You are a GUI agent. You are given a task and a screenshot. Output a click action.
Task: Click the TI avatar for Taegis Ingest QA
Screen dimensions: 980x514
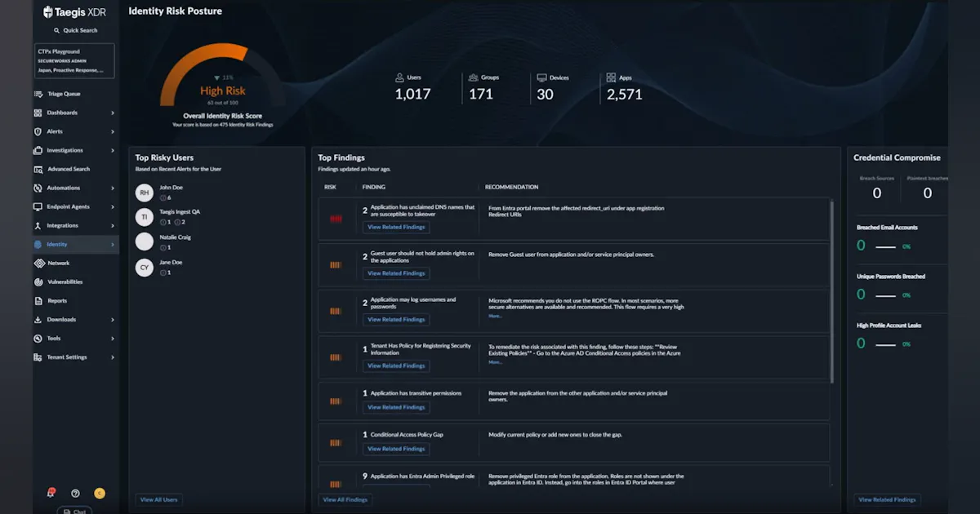pyautogui.click(x=145, y=216)
